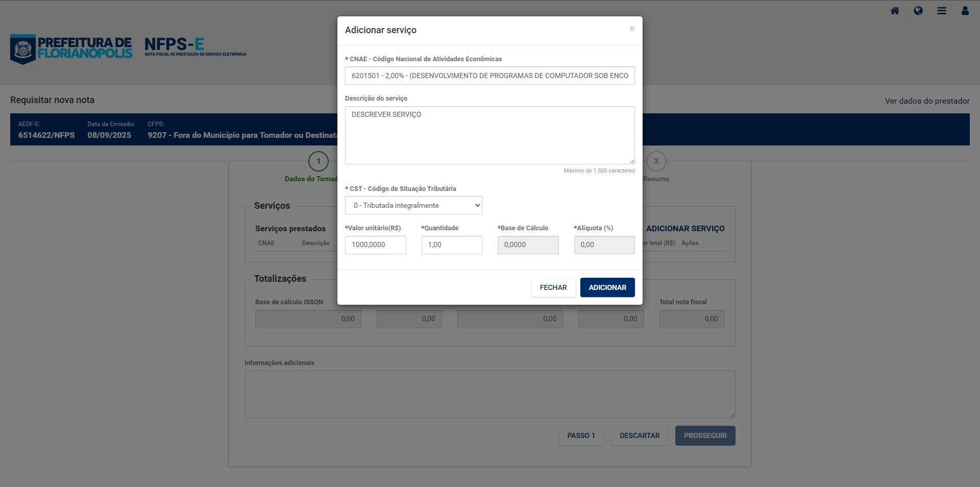Image resolution: width=980 pixels, height=487 pixels.
Task: Click the user profile icon
Action: point(965,11)
